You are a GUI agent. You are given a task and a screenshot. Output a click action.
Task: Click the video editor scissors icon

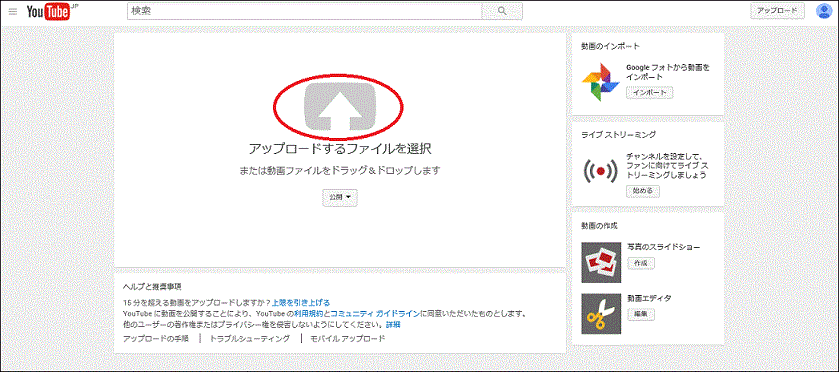pyautogui.click(x=601, y=314)
